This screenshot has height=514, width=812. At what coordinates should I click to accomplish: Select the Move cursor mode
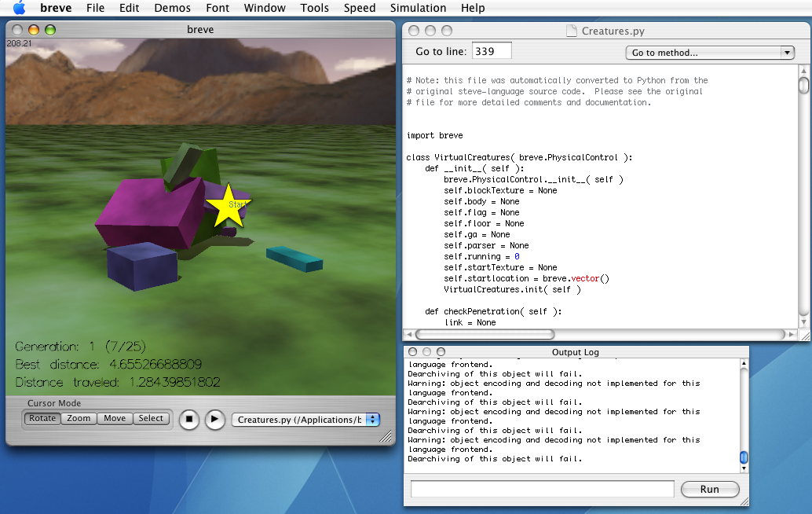point(115,418)
